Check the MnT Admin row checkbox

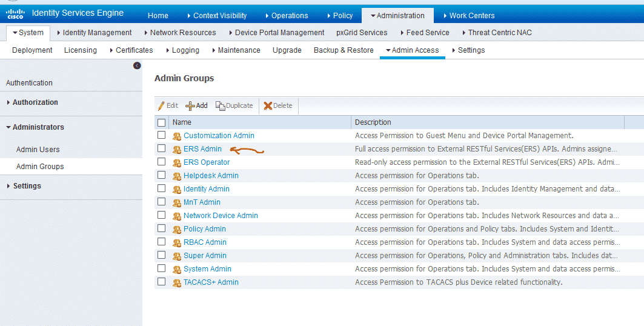161,202
